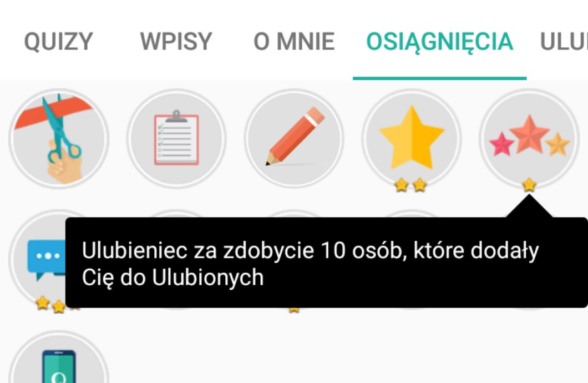Image resolution: width=588 pixels, height=383 pixels.
Task: Select the clipboard checklist achievement badge
Action: click(176, 138)
